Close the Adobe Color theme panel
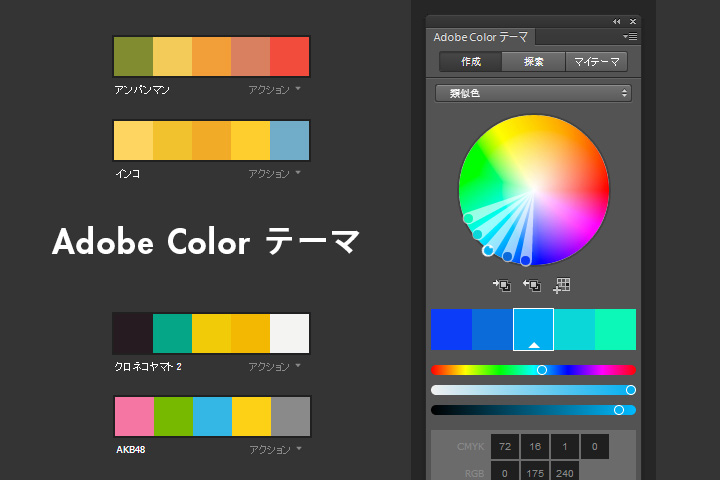This screenshot has height=480, width=720. tap(633, 22)
